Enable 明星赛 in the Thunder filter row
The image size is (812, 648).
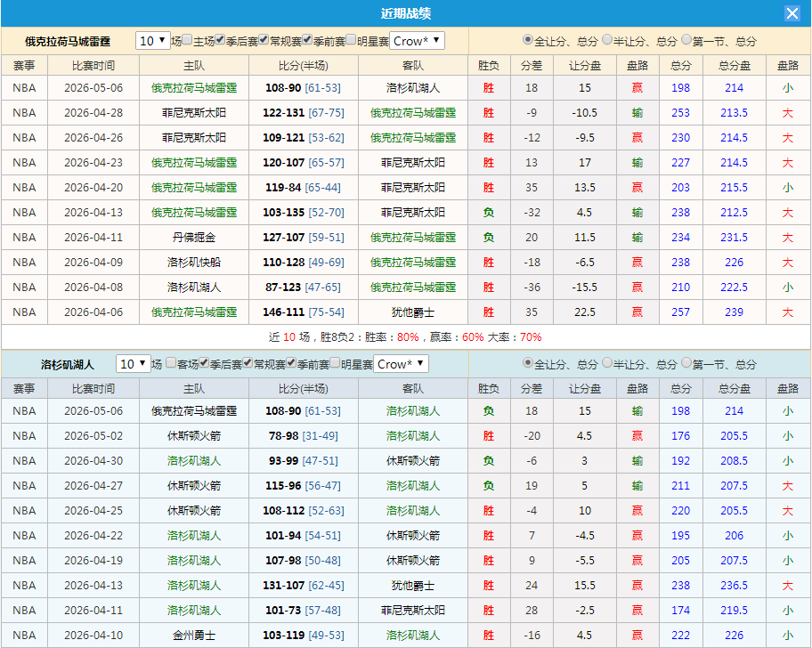click(351, 40)
